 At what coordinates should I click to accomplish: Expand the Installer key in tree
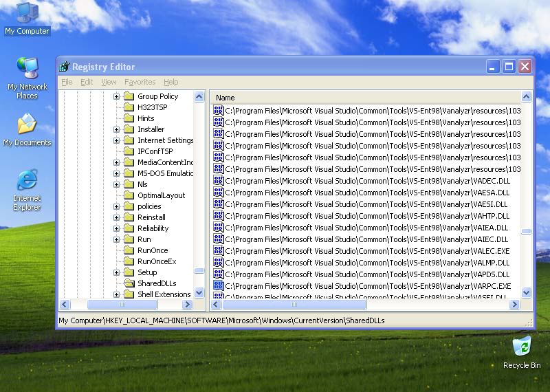click(117, 129)
